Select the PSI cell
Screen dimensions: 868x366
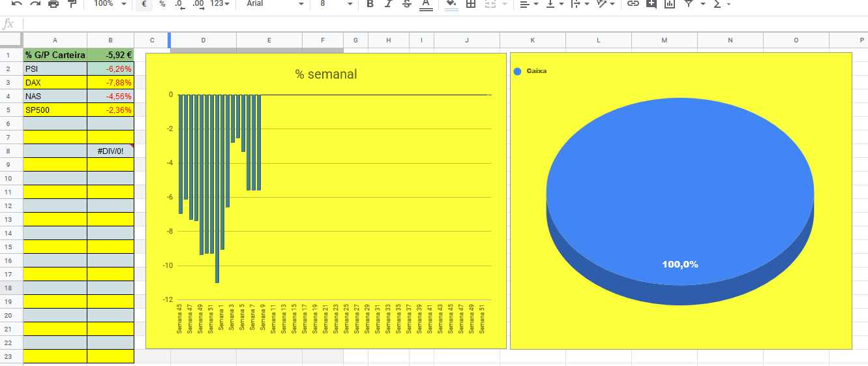55,69
